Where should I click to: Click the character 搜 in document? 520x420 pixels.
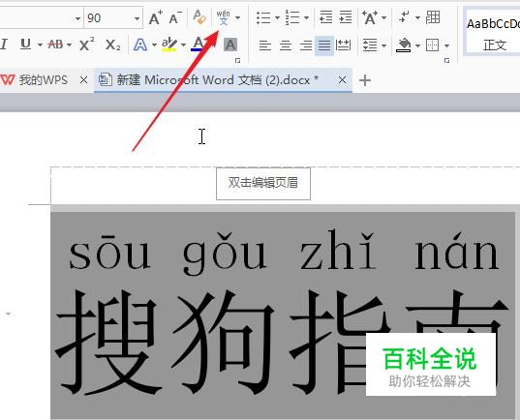107,342
